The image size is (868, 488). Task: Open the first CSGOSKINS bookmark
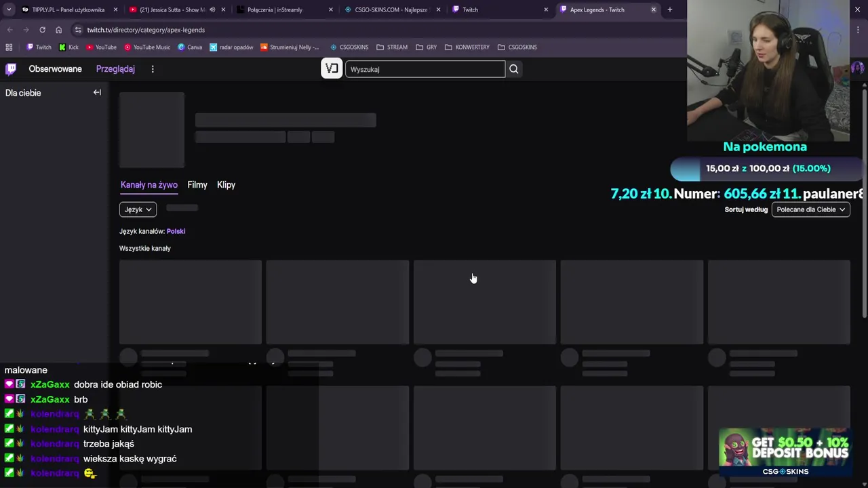click(349, 47)
